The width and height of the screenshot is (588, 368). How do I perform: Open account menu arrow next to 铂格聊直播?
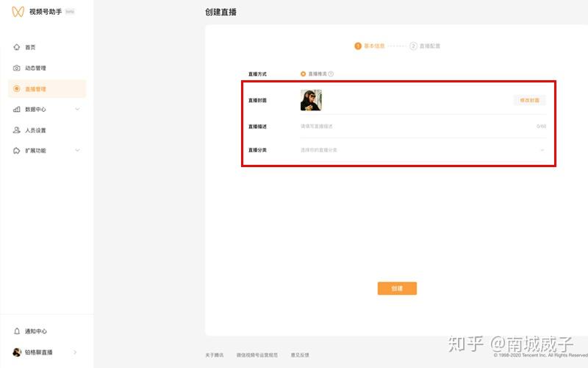75,353
